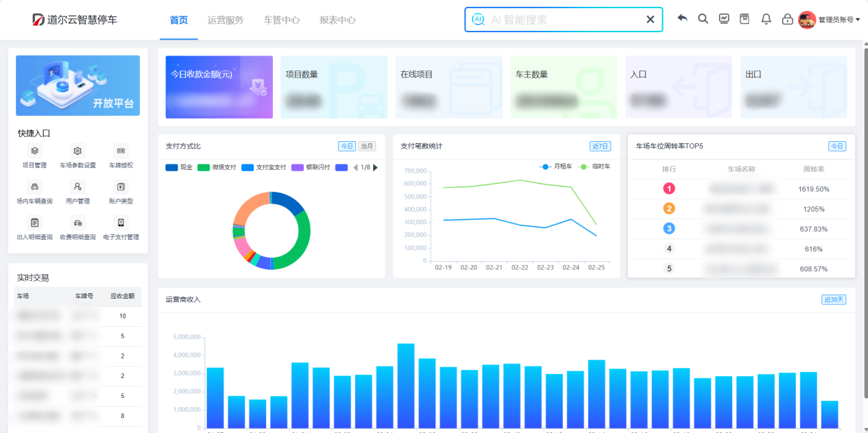Image resolution: width=868 pixels, height=433 pixels.
Task: Open 车场参数设置 gear shortcut
Action: 77,151
